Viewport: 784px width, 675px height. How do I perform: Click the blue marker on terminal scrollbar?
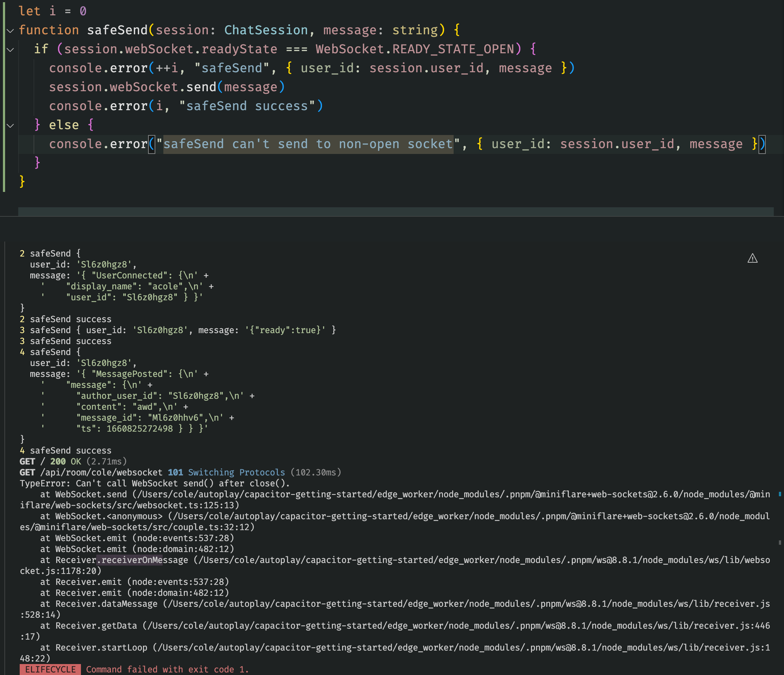(x=780, y=494)
